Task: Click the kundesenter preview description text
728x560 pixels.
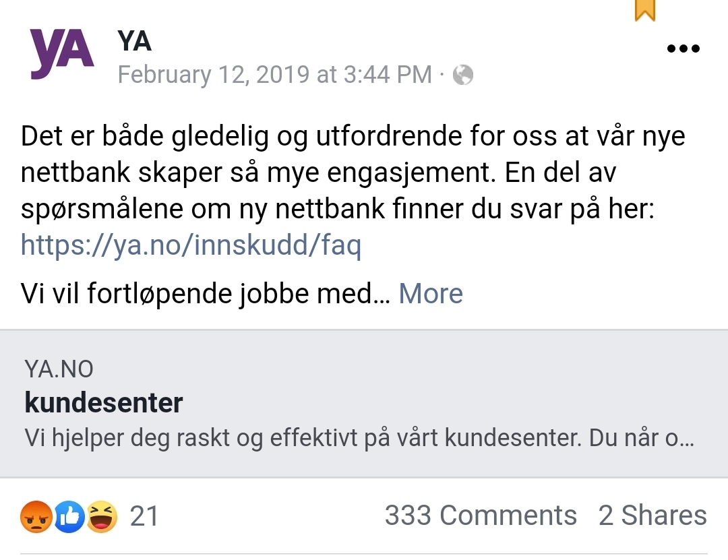Action: [359, 437]
